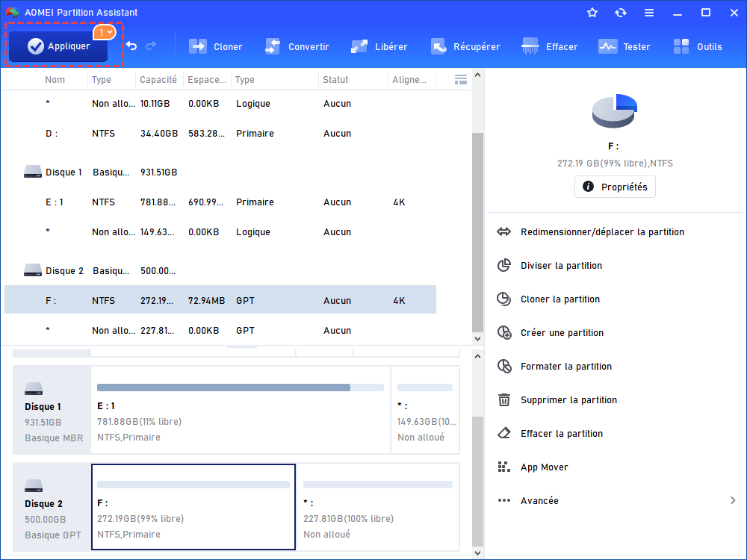Undo the last operation
This screenshot has height=560, width=747.
point(132,46)
